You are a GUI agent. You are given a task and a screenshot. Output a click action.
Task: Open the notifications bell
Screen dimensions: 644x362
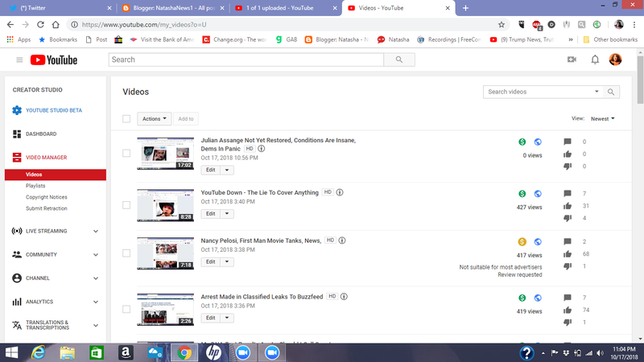point(595,60)
